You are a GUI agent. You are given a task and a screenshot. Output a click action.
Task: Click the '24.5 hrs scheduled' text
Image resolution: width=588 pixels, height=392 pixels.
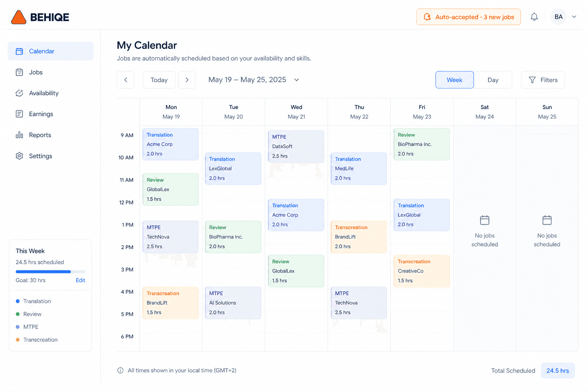click(40, 262)
